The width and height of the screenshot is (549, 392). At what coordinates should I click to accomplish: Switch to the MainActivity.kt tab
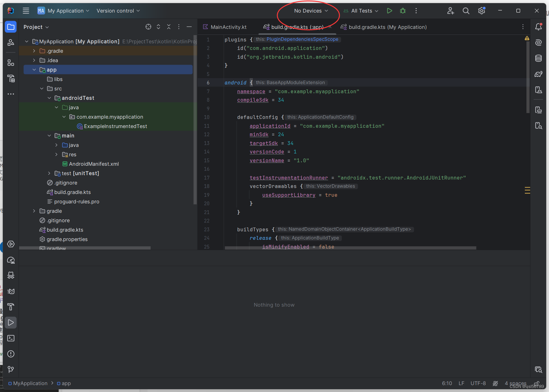click(x=225, y=27)
